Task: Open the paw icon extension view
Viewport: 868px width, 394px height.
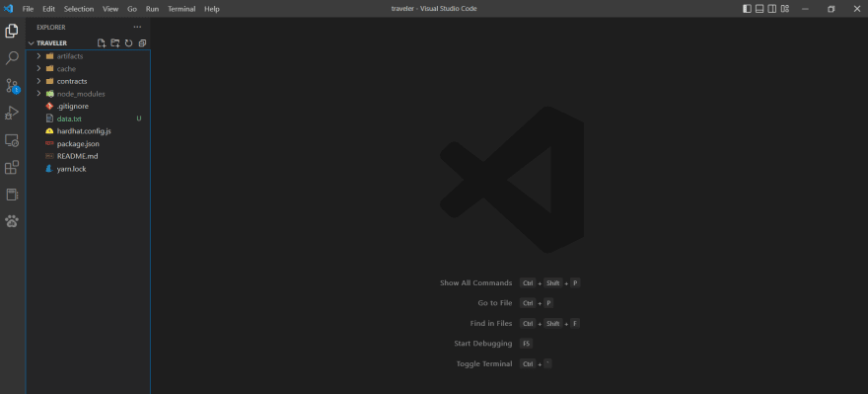Action: tap(12, 221)
